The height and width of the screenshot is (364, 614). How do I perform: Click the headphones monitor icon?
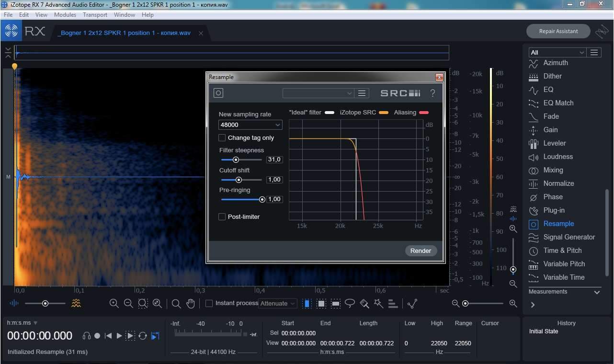(86, 336)
